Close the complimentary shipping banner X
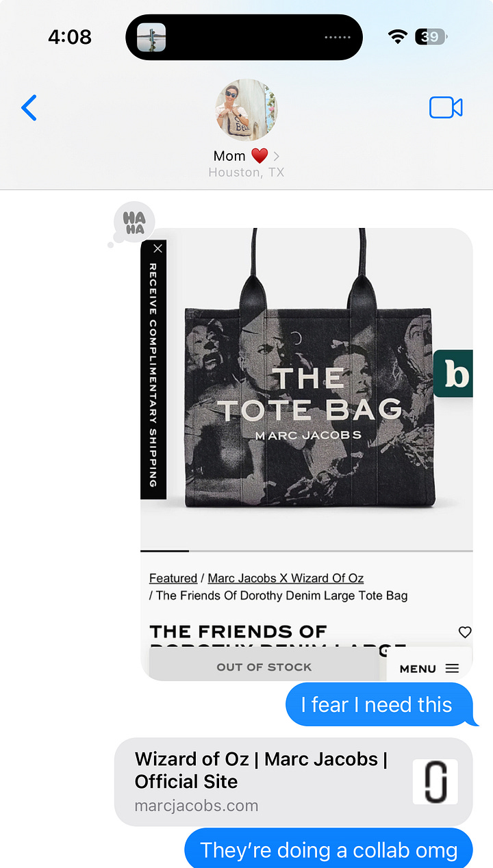 [157, 248]
